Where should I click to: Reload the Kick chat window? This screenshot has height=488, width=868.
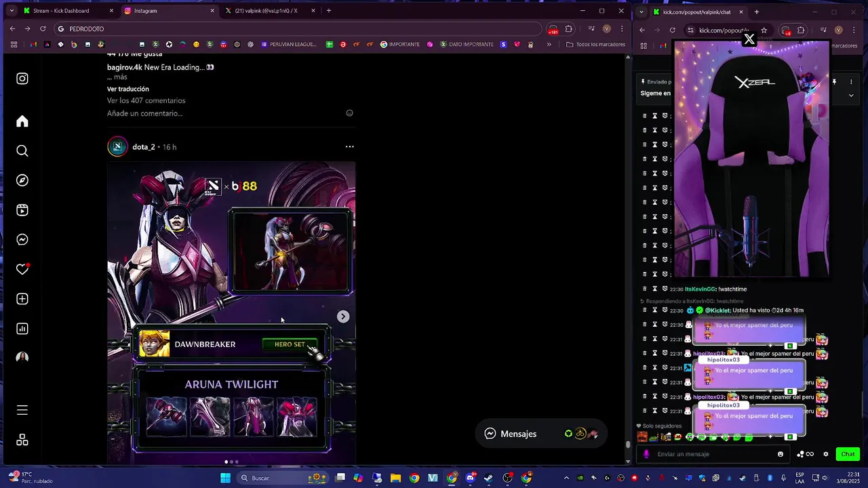tap(672, 30)
